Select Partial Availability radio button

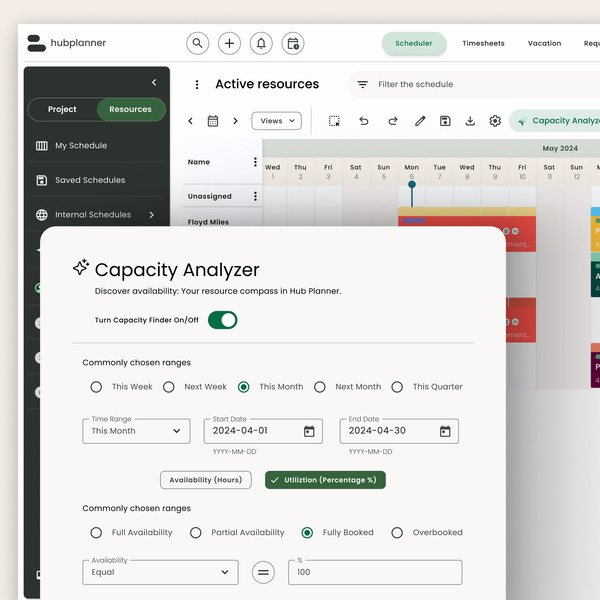(196, 533)
